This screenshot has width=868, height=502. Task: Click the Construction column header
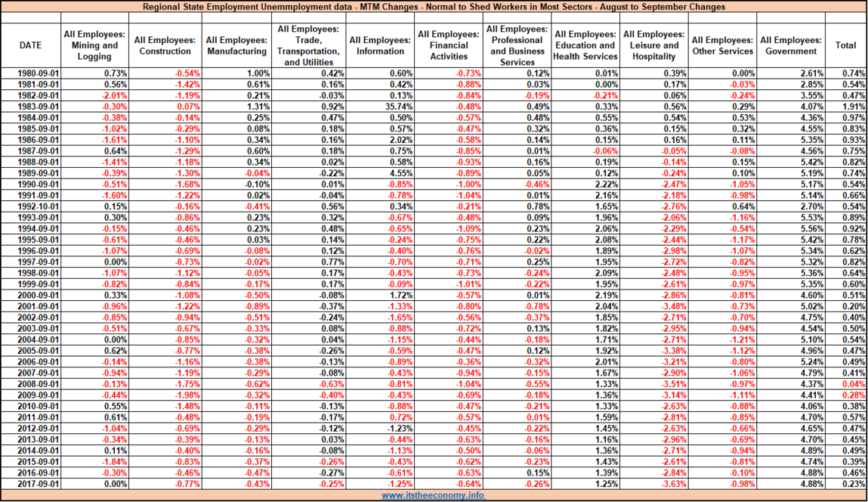(x=165, y=45)
